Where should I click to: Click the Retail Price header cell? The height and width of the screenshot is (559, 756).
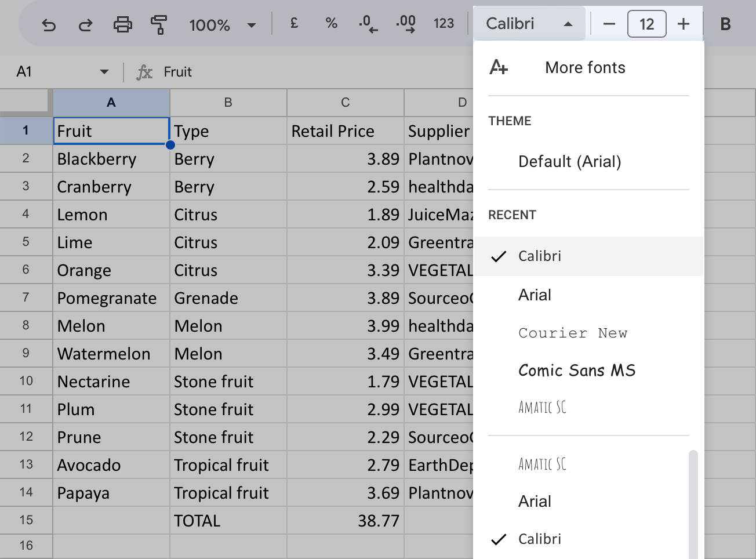(x=346, y=131)
